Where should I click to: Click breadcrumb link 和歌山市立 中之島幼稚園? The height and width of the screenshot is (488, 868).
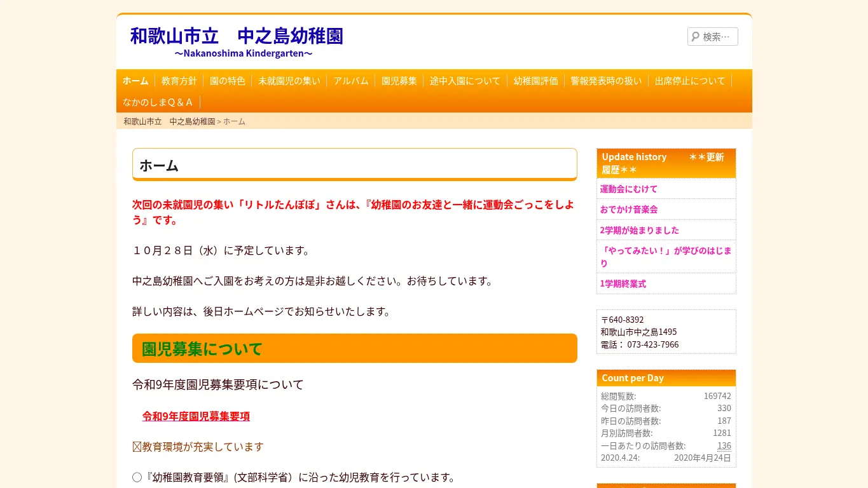tap(169, 121)
